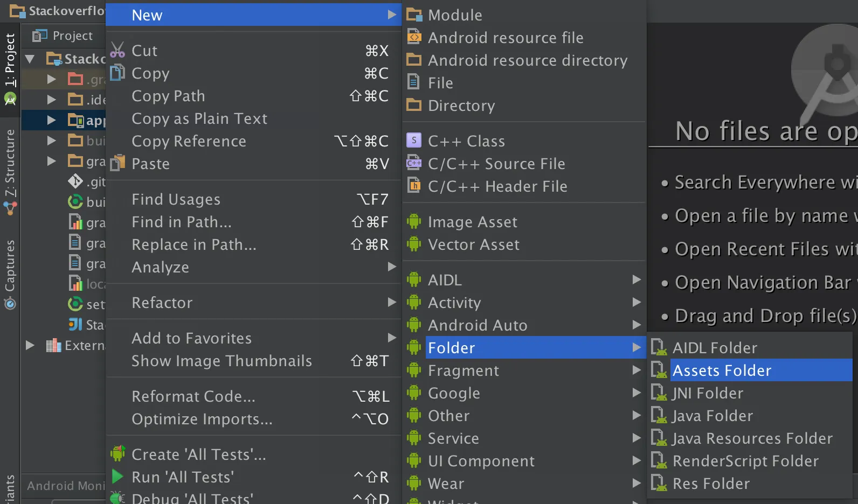Screen dimensions: 858x504
Task: Click the AIDL Folder icon
Action: point(659,347)
